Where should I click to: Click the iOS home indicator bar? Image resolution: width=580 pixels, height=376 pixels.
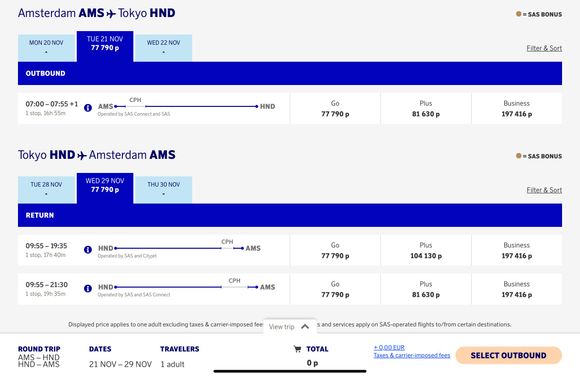click(x=290, y=371)
